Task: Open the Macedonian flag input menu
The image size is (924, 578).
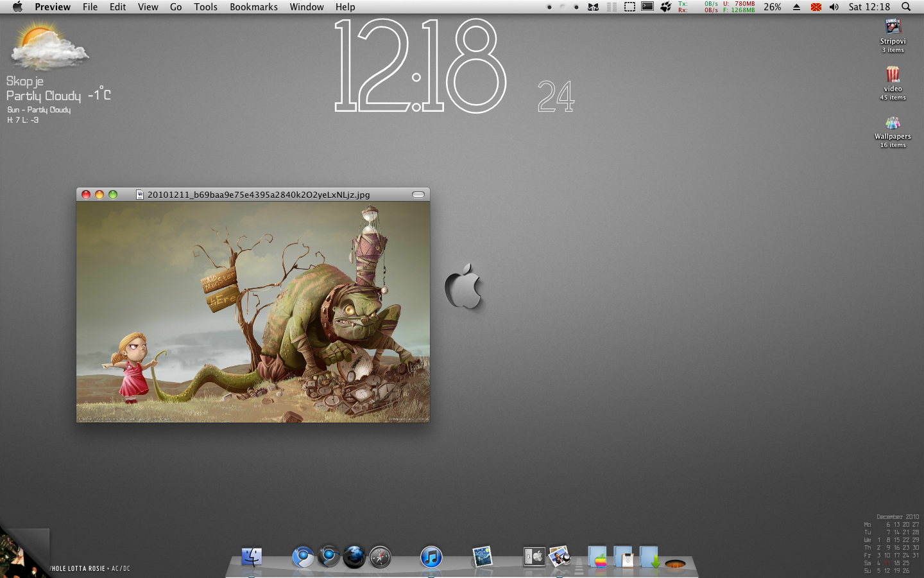Action: click(816, 7)
